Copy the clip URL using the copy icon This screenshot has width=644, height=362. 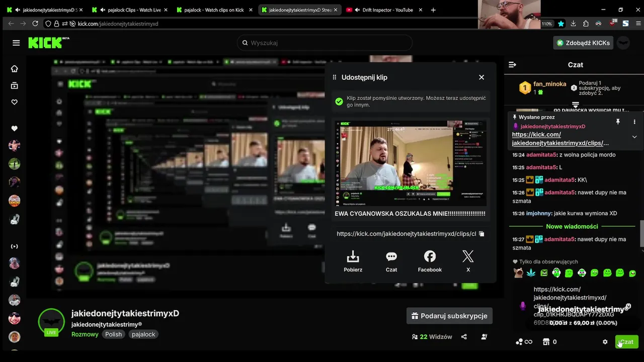pos(481,234)
